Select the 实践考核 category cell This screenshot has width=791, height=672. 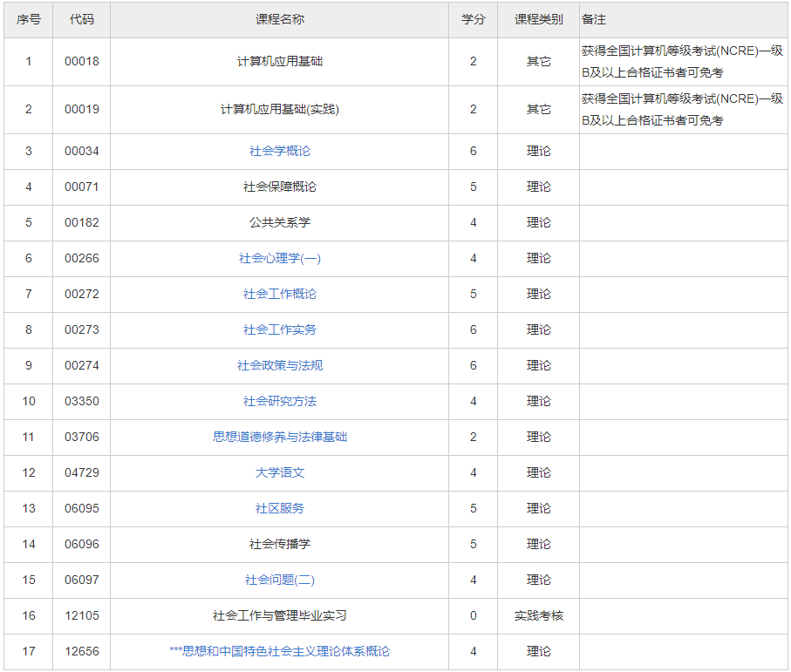coord(538,616)
